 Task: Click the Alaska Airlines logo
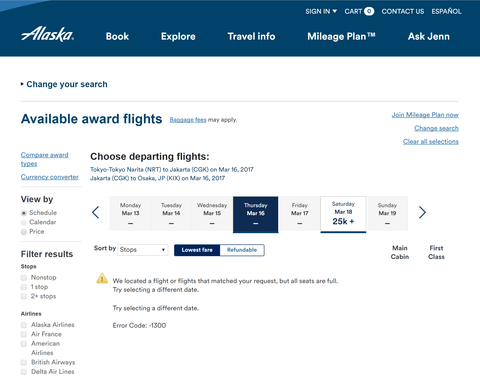coord(47,34)
